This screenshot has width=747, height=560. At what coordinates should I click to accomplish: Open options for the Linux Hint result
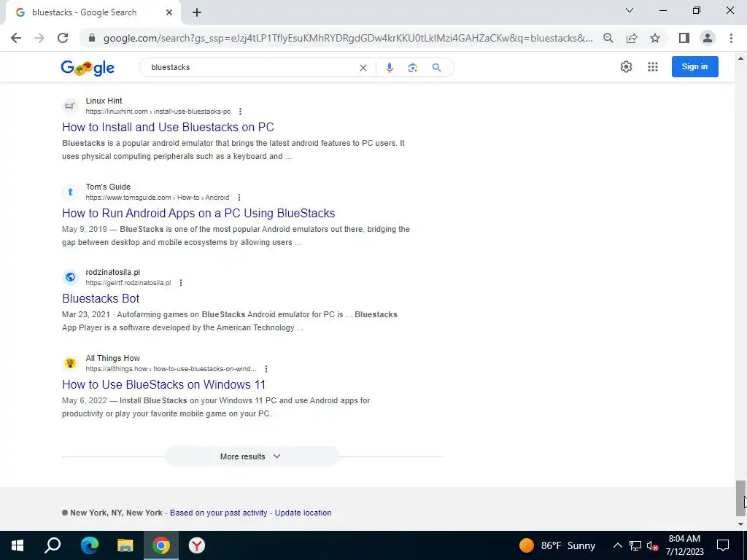tap(240, 112)
